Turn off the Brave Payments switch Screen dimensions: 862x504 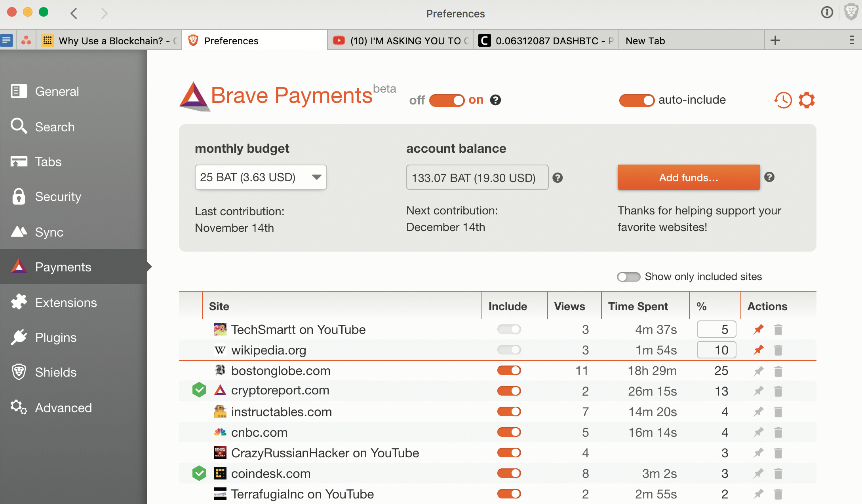point(447,100)
